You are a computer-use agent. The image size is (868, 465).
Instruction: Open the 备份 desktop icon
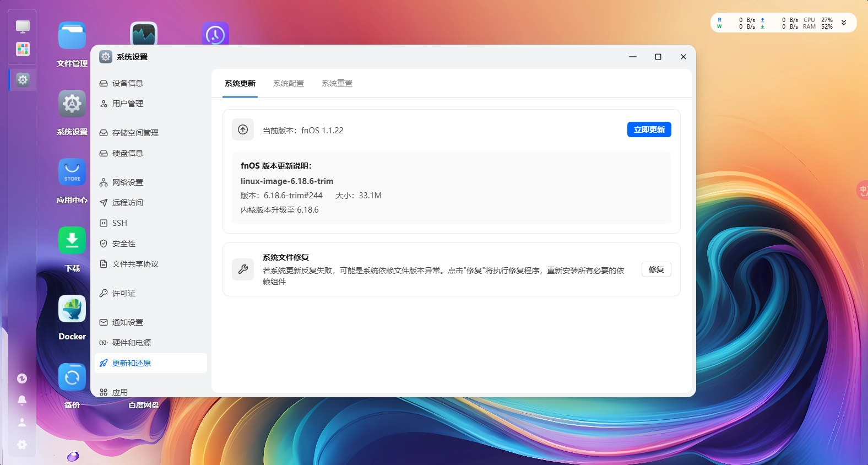[72, 377]
